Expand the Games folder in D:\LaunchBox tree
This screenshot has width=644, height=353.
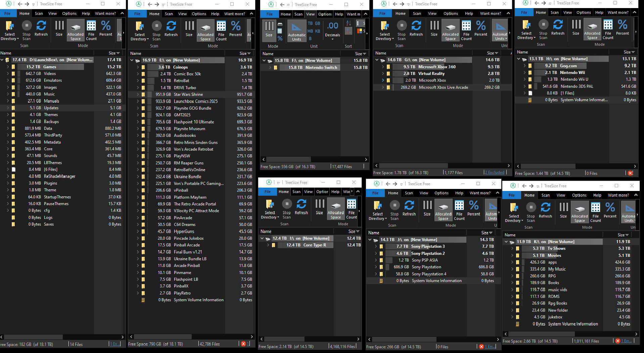[8, 67]
